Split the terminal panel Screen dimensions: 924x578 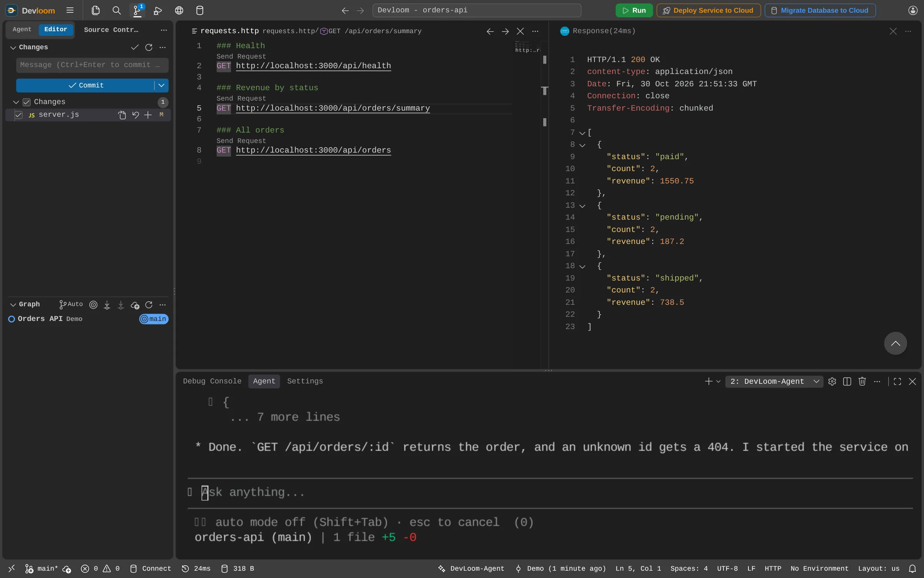847,381
